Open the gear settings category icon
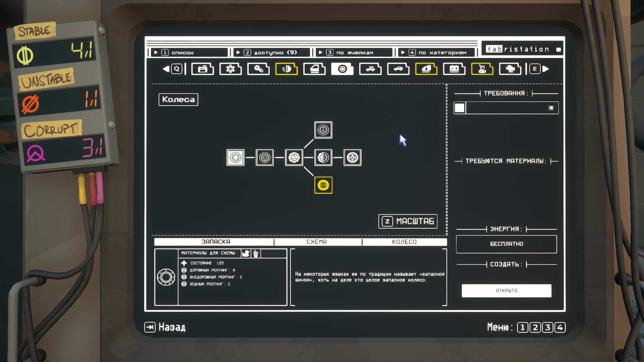The width and height of the screenshot is (644, 362). (x=230, y=69)
